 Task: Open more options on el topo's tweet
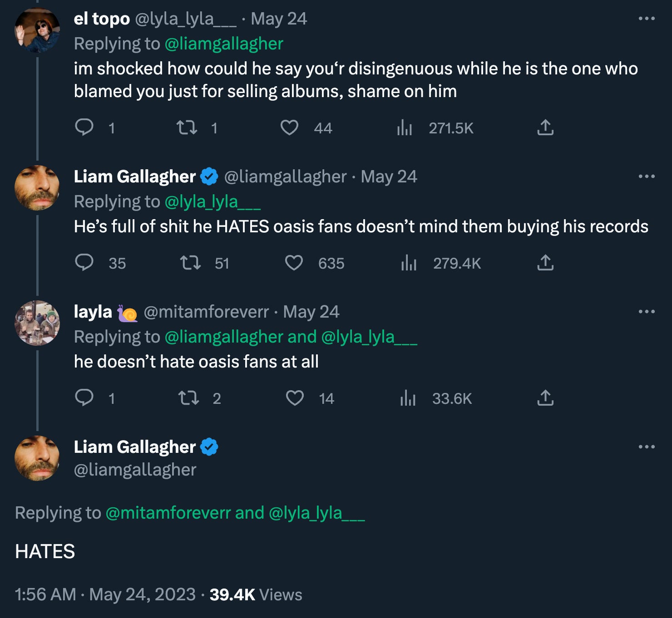[x=646, y=19]
